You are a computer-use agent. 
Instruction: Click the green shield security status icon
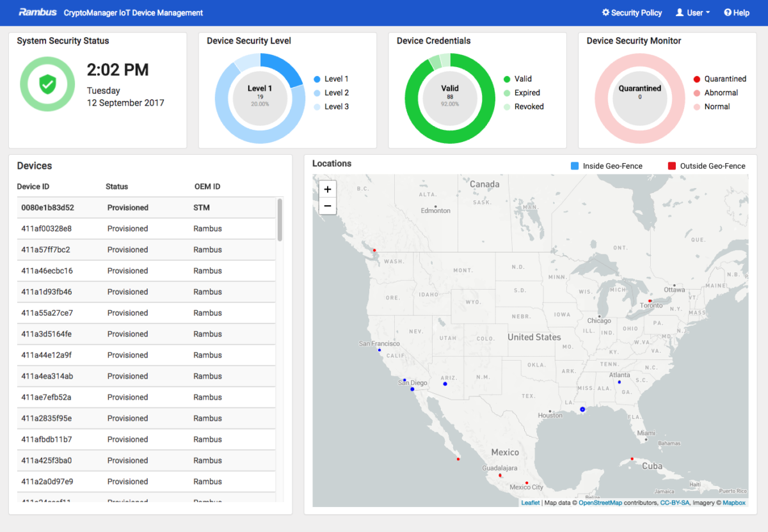(46, 84)
